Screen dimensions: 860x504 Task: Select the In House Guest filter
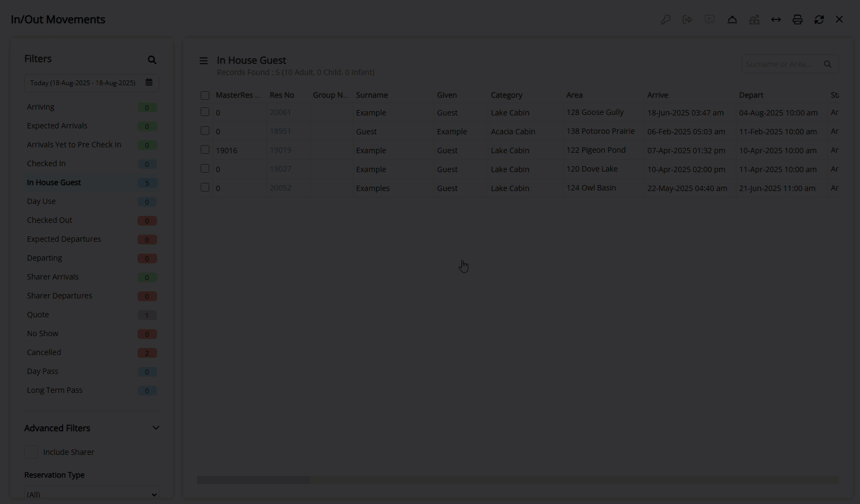click(92, 182)
